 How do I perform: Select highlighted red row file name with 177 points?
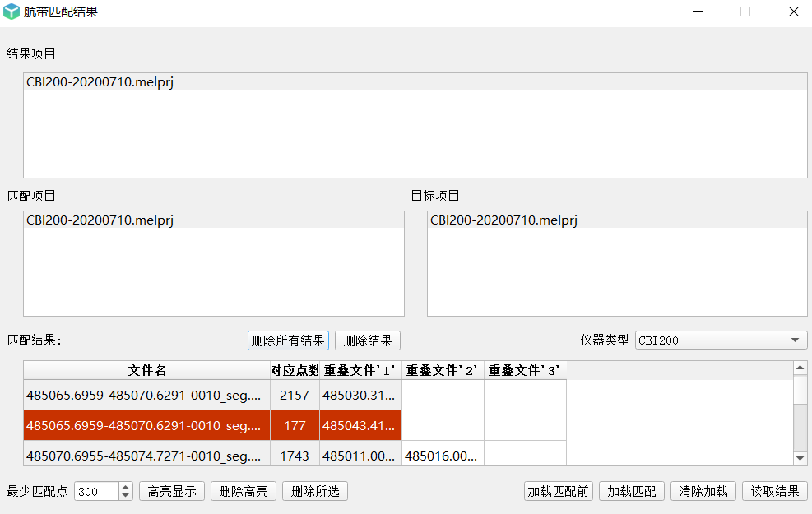coord(147,425)
